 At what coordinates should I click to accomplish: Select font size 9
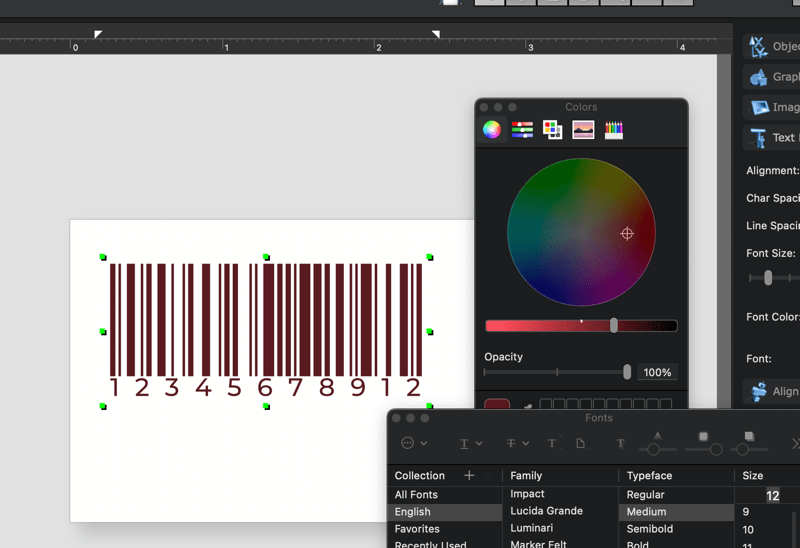[746, 512]
